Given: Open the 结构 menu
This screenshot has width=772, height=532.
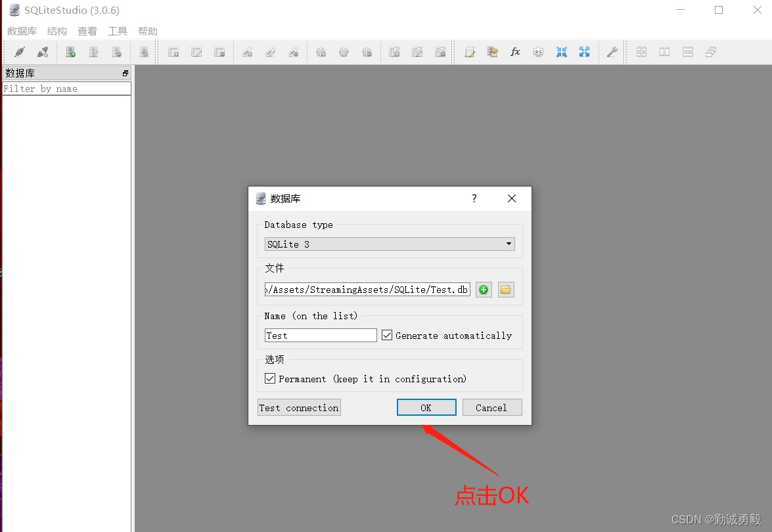Looking at the screenshot, I should (57, 31).
